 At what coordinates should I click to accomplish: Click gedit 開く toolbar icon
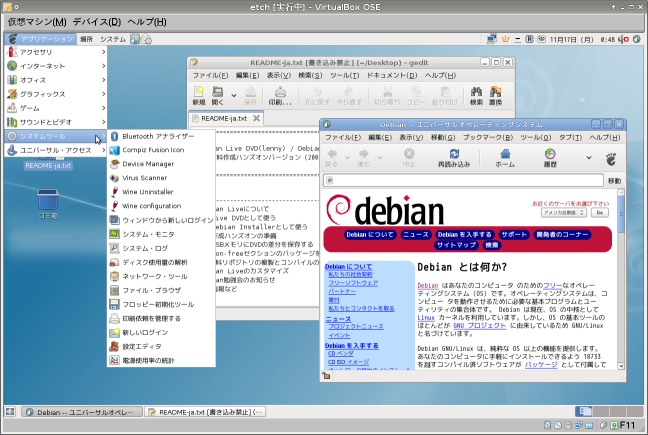217,96
